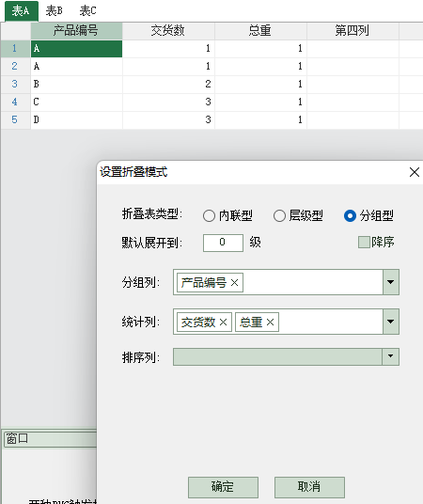The height and width of the screenshot is (504, 423).
Task: Click the 窗口 panel title
Action: pos(17,438)
